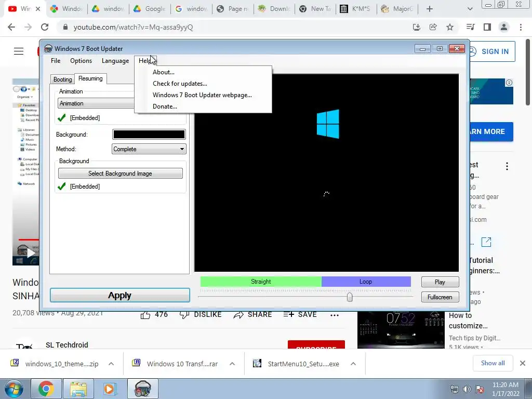The height and width of the screenshot is (399, 532).
Task: Click the ad external link icon
Action: 486,242
